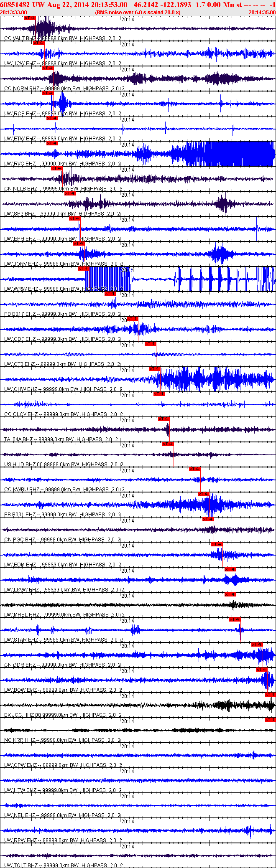This screenshot has height=868, width=276.
Task: Select the red pick flag on NC KRP trace
Action: [270, 720]
